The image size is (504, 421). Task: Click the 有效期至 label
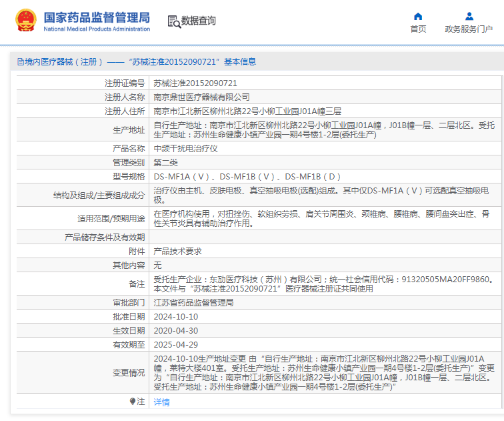129,345
